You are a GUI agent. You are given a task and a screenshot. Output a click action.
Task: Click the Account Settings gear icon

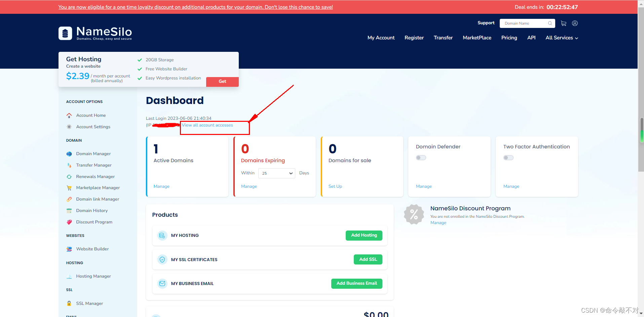[x=69, y=127]
